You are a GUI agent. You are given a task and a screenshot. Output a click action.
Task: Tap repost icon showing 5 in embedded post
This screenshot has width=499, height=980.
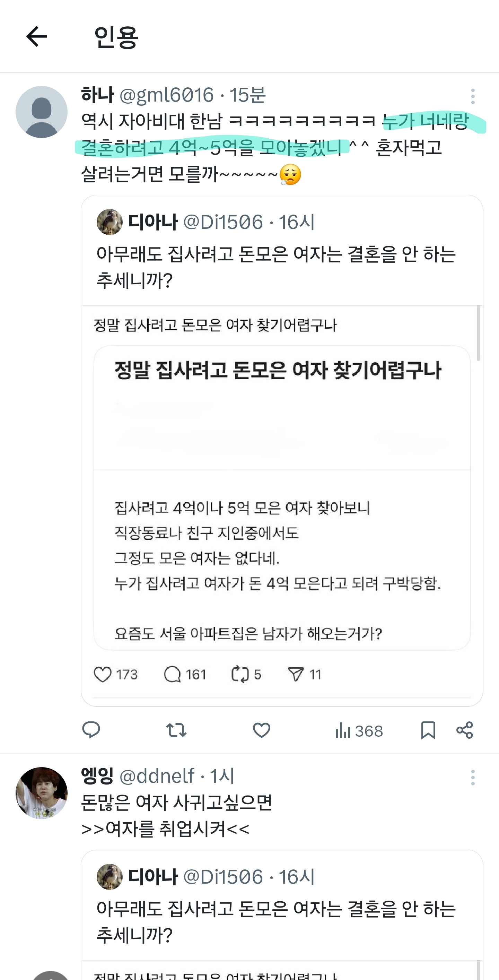pyautogui.click(x=240, y=675)
